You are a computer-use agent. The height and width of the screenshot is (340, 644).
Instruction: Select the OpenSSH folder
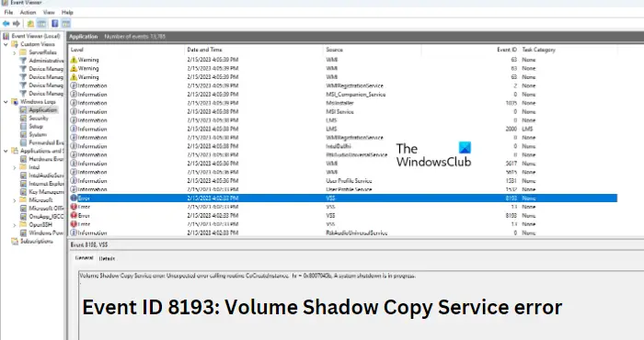40,225
